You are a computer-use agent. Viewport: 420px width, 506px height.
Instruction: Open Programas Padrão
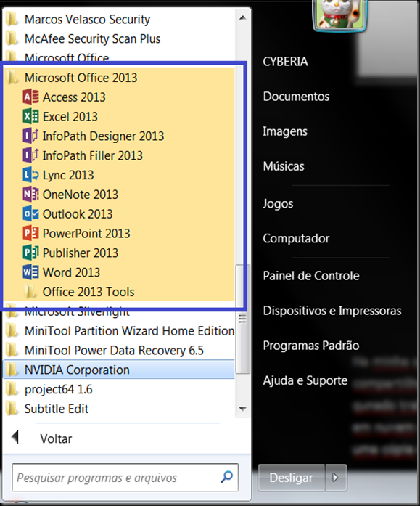point(311,346)
